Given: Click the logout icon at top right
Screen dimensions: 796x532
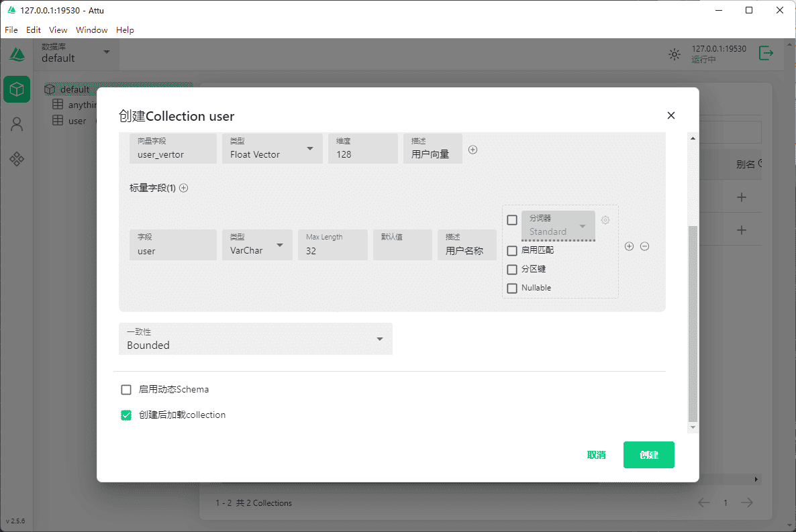Looking at the screenshot, I should [x=766, y=54].
